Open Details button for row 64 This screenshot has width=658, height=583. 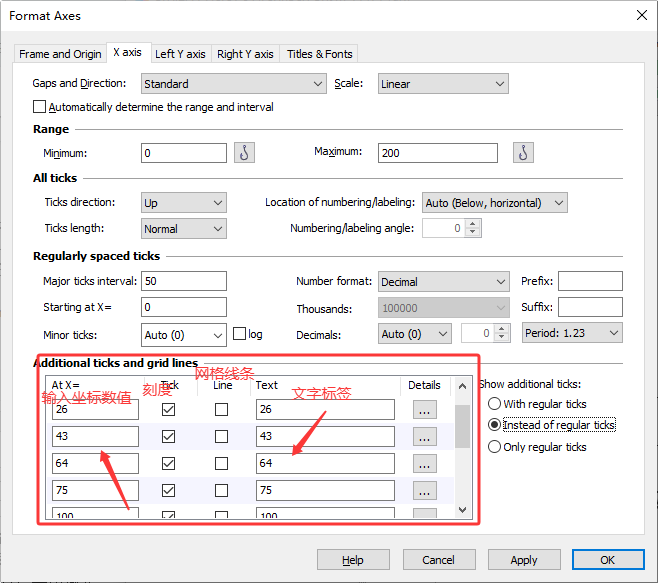(424, 463)
